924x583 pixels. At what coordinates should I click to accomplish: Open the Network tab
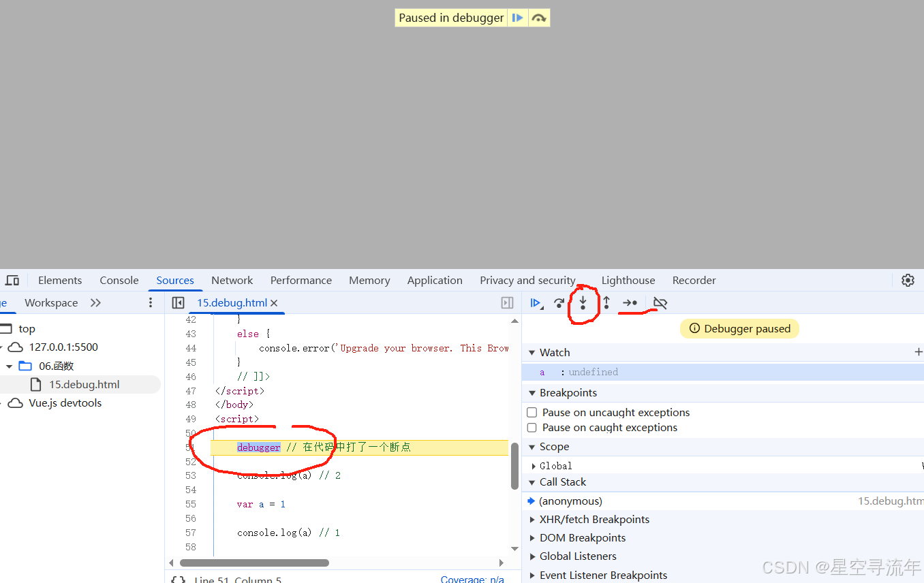232,281
